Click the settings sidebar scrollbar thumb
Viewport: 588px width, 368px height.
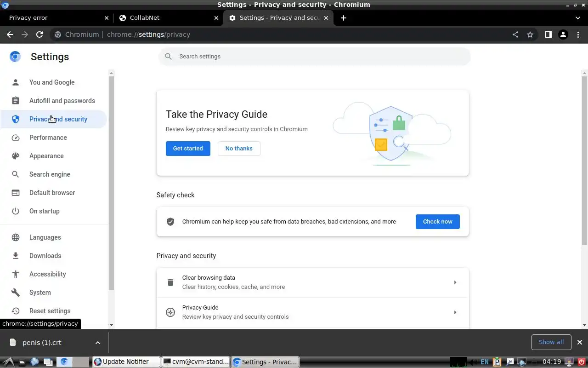(111, 183)
